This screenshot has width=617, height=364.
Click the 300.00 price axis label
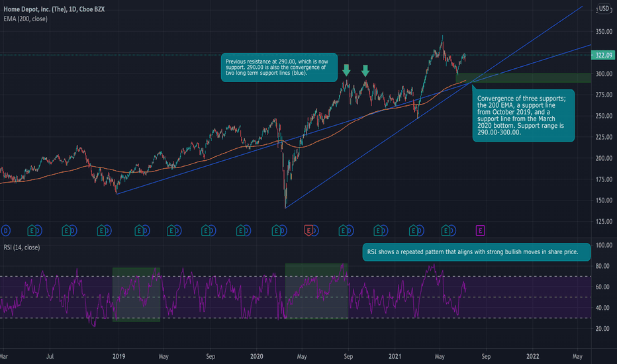point(604,73)
